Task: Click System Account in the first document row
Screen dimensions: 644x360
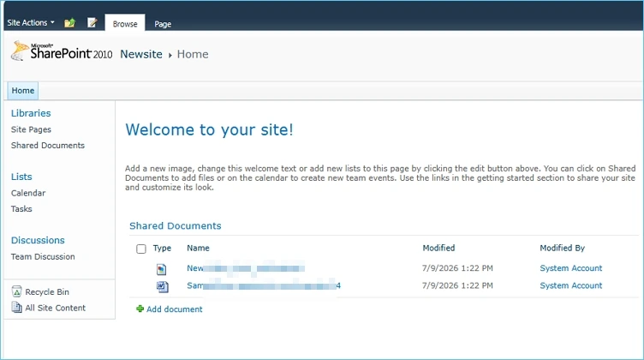Action: [x=571, y=268]
